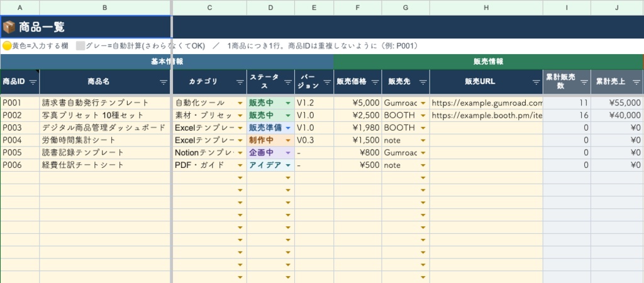Open filter for 商品ID column

pos(33,82)
